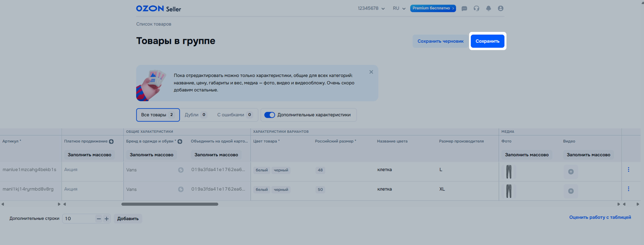The height and width of the screenshot is (245, 644).
Task: Click the horizontal table scrollbar thumb
Action: tap(169, 204)
